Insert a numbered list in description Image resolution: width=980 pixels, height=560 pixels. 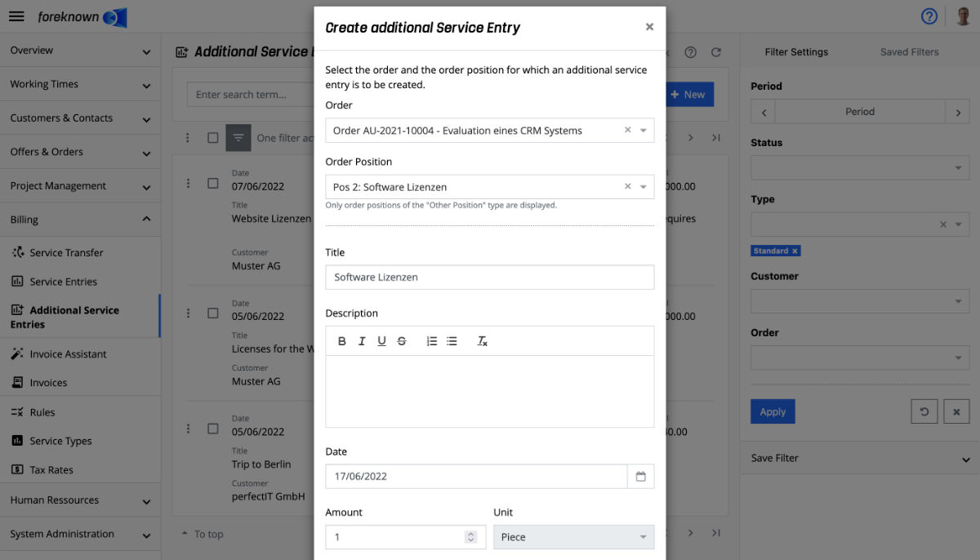[432, 341]
